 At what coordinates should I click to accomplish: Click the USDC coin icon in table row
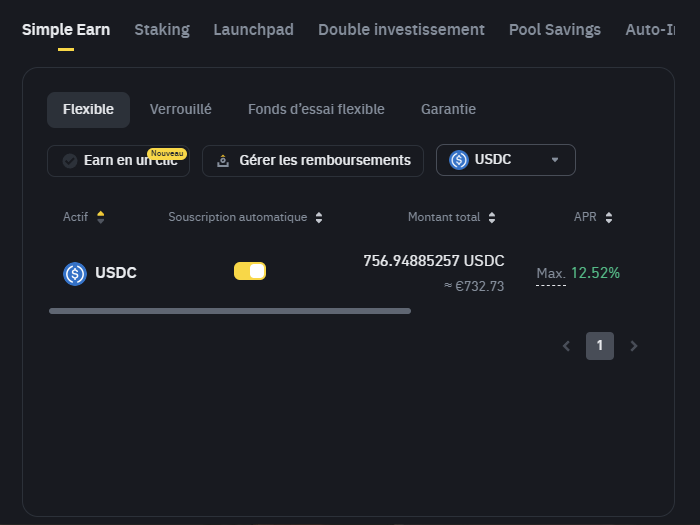[75, 274]
